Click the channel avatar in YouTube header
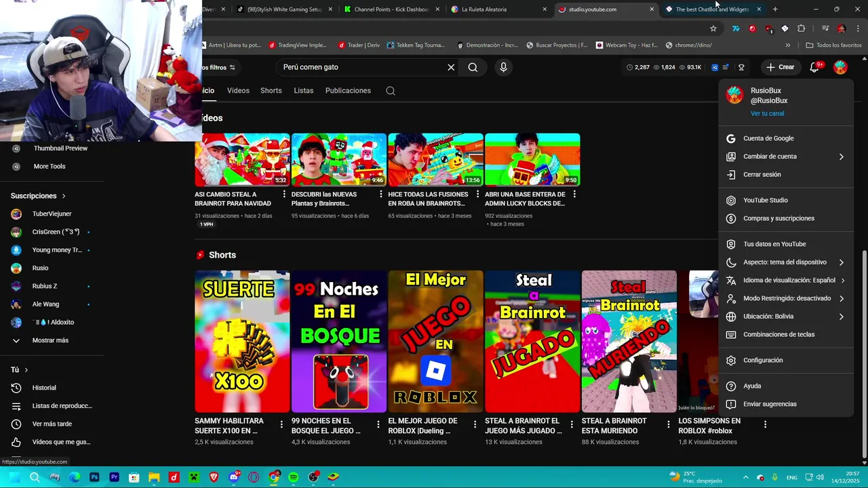The image size is (868, 488). pos(840,67)
